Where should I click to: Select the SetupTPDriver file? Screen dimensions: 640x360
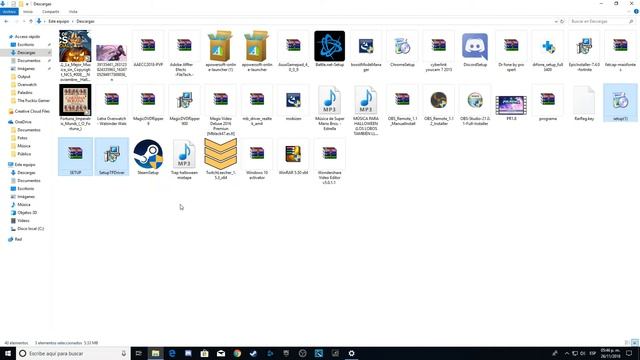(111, 157)
